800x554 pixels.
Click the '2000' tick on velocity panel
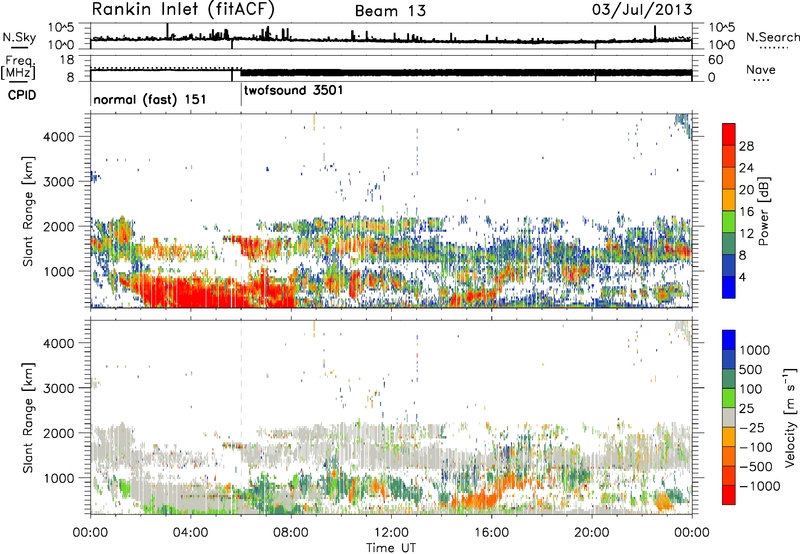point(59,433)
